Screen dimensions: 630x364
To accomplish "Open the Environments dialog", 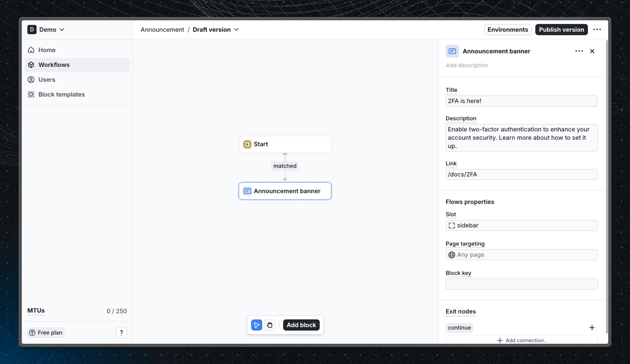I will pyautogui.click(x=507, y=29).
